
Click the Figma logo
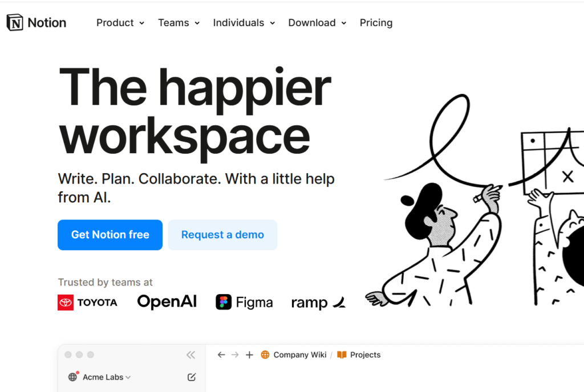[x=244, y=302]
